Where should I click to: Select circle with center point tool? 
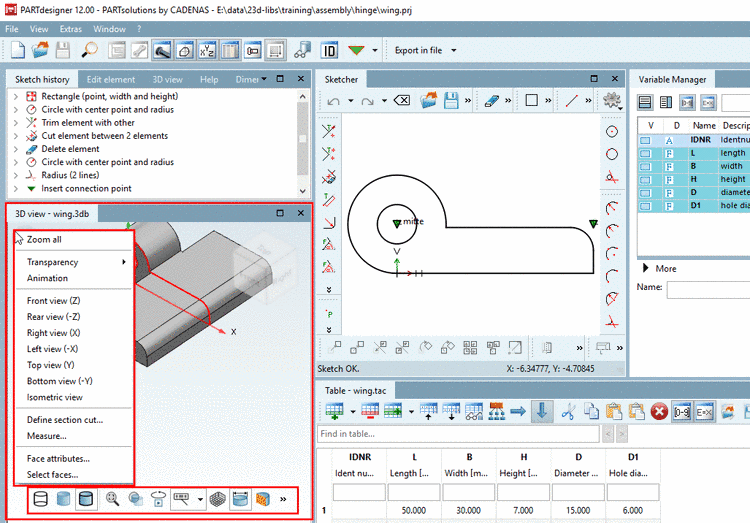point(612,132)
